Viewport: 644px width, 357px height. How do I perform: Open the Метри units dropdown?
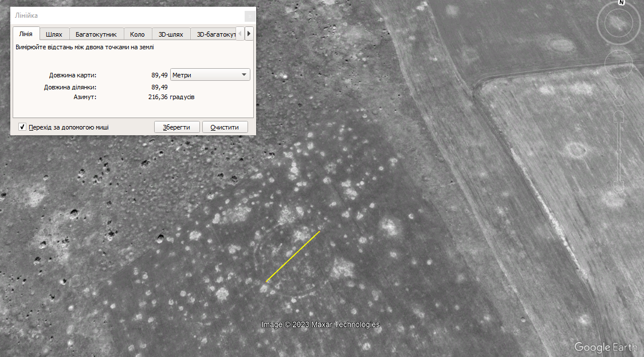[x=210, y=74]
